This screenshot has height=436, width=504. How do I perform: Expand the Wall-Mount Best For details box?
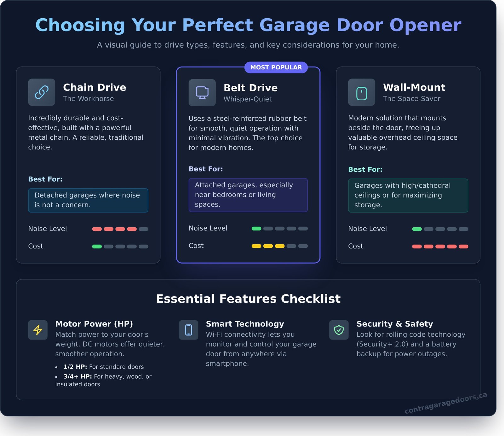tap(408, 195)
